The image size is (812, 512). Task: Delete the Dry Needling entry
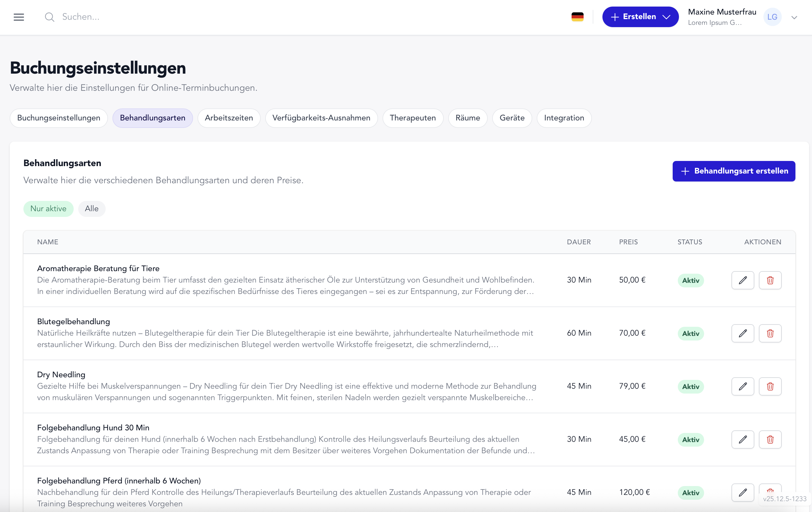[x=770, y=386]
